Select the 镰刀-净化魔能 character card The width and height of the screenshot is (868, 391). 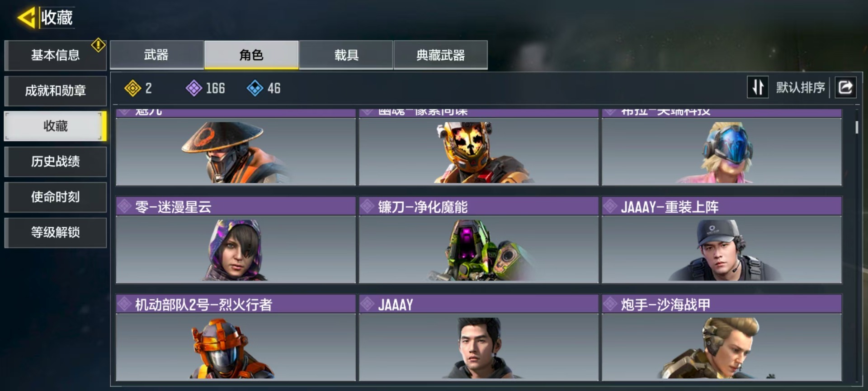479,240
